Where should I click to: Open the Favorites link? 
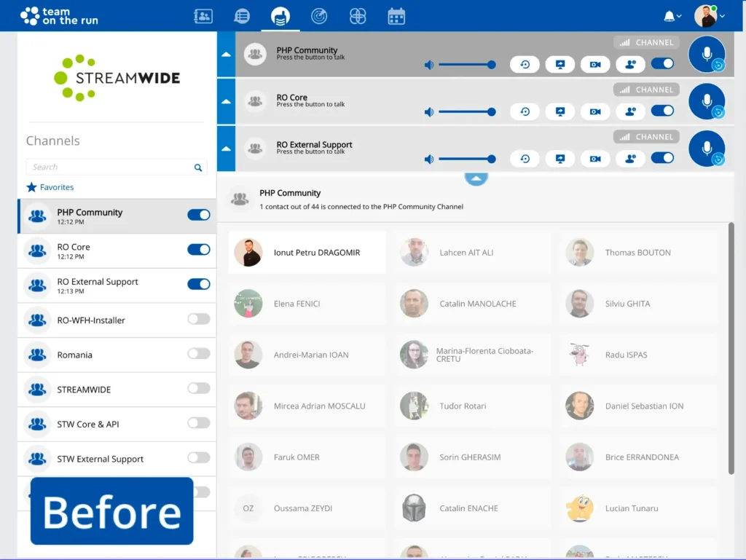pyautogui.click(x=56, y=187)
